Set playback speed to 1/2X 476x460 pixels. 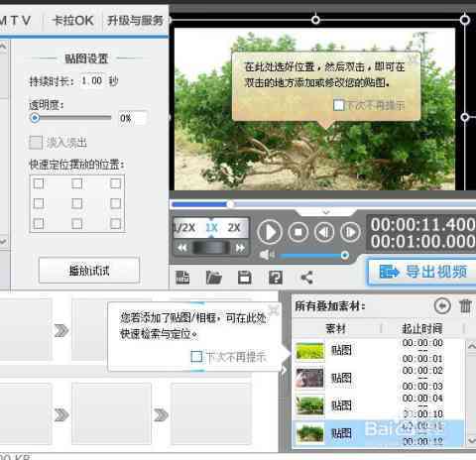(184, 227)
